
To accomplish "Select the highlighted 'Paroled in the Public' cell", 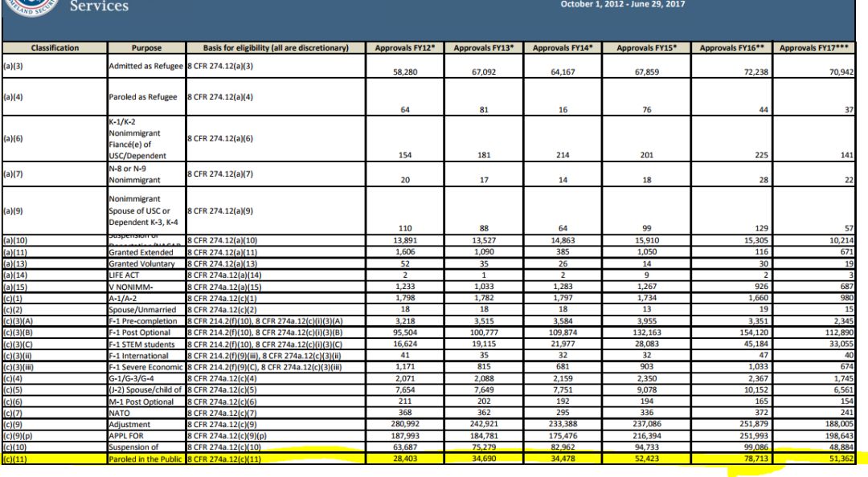I will [x=145, y=458].
